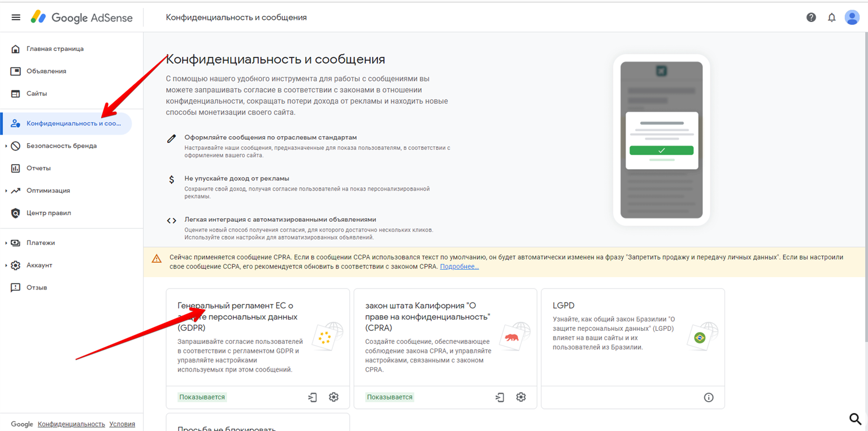Click the help question mark icon
Viewport: 868px width, 431px height.
pyautogui.click(x=811, y=18)
